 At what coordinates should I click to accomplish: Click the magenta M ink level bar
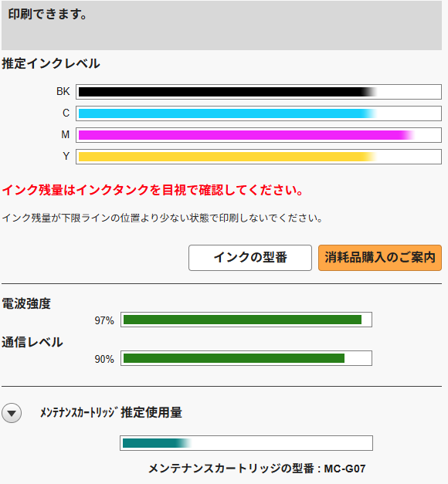[259, 135]
